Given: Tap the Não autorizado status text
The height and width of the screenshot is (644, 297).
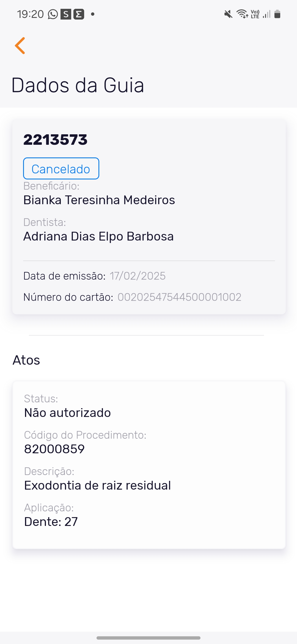Looking at the screenshot, I should point(67,413).
